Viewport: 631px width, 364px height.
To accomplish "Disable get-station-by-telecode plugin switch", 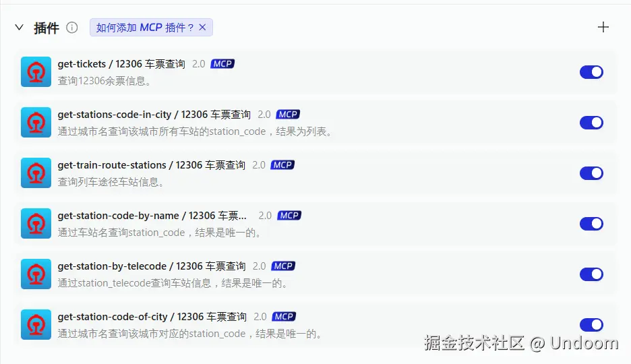I will pos(591,274).
